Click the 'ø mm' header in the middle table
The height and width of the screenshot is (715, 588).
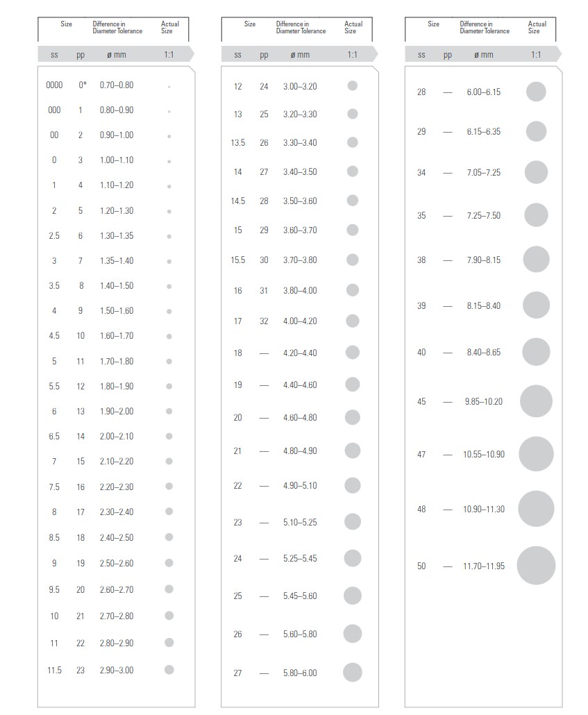pyautogui.click(x=301, y=55)
